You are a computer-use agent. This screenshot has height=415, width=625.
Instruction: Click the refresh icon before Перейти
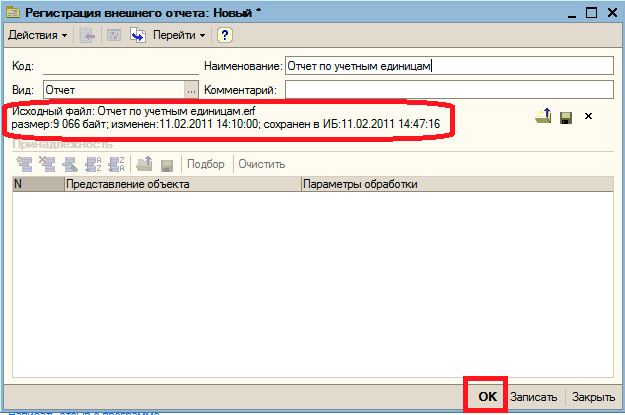(138, 35)
